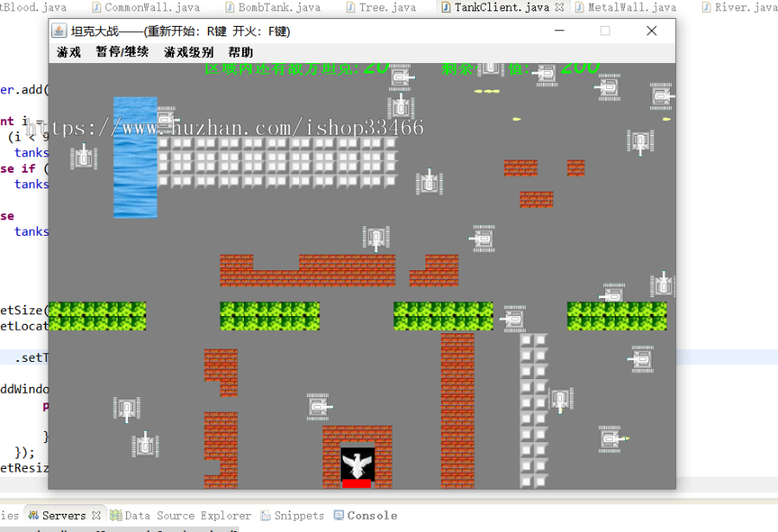778x532 pixels.
Task: Maximize the tank game window
Action: 605,31
